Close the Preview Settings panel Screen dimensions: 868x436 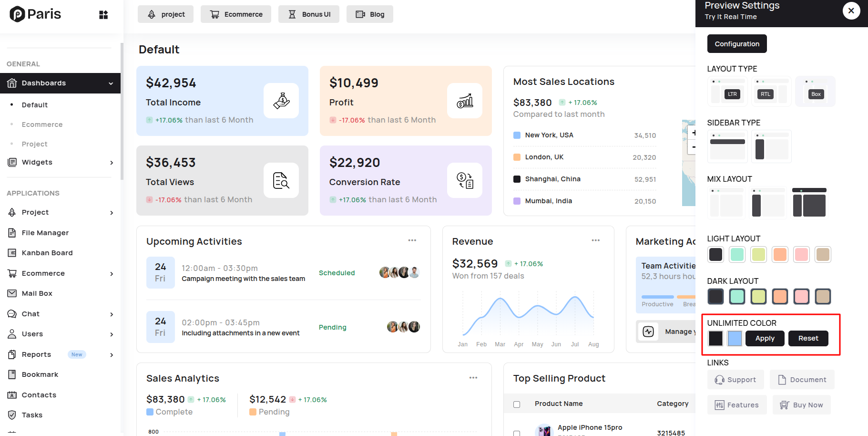851,10
